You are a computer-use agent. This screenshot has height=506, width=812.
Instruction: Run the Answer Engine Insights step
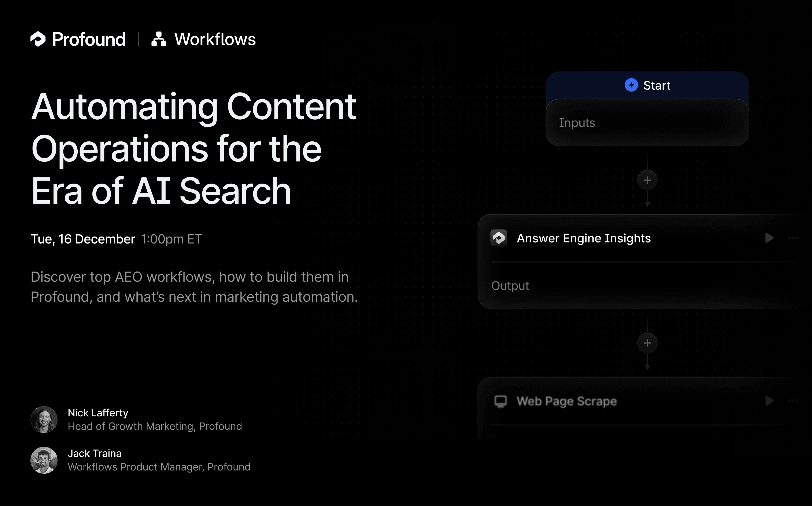point(769,238)
